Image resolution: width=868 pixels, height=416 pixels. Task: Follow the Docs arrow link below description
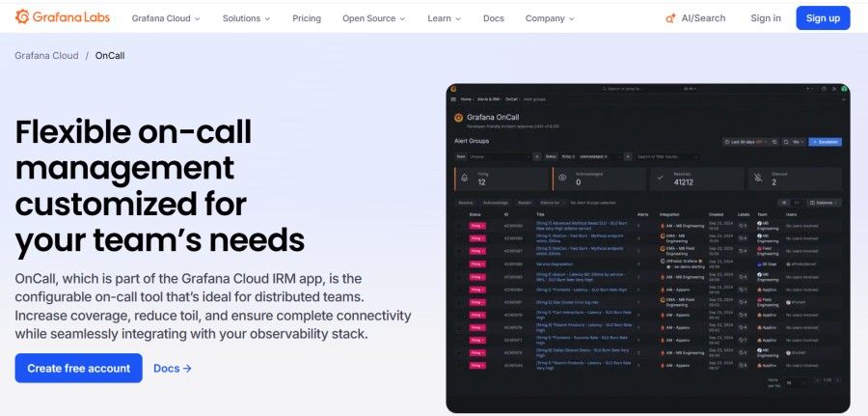pos(173,369)
